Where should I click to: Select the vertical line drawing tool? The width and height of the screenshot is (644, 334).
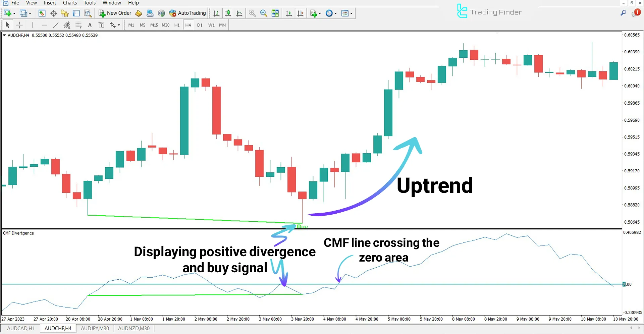[33, 25]
